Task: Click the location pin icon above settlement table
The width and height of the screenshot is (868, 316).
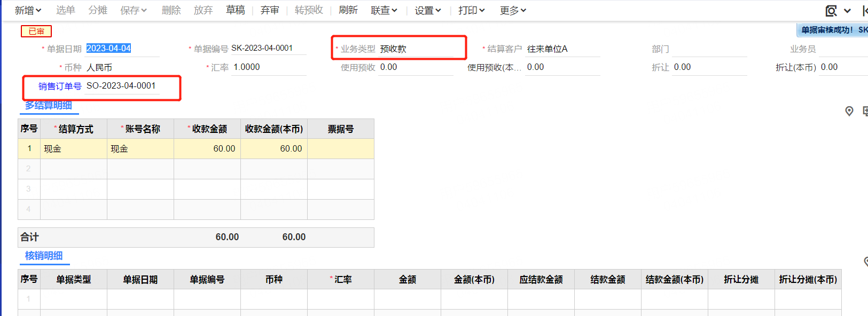Action: pyautogui.click(x=849, y=111)
